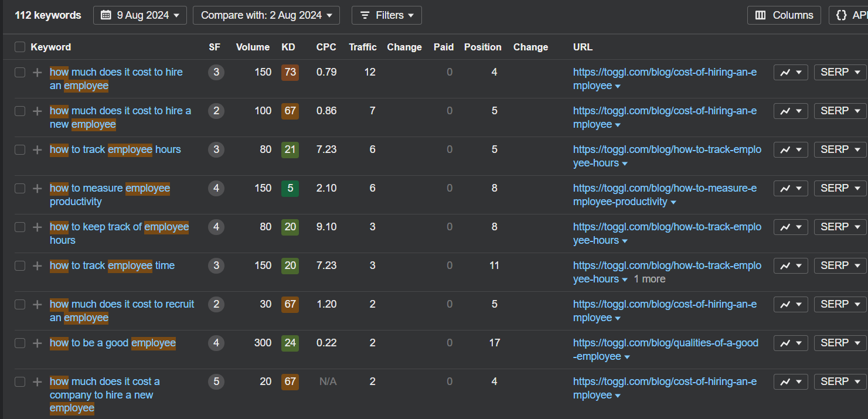The width and height of the screenshot is (868, 419).
Task: Check the 'how to be a good employee' row
Action: point(20,343)
